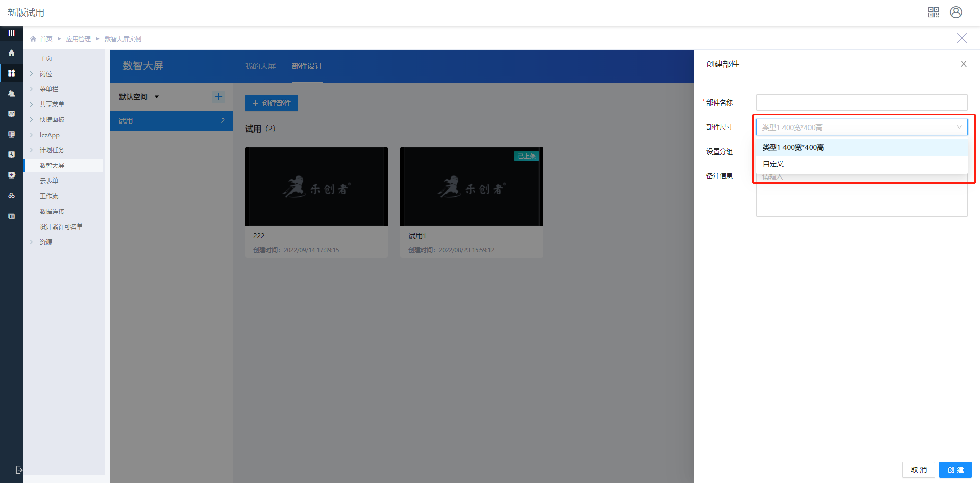Expand the 默认空间 dropdown
Image resolution: width=980 pixels, height=483 pixels.
pyautogui.click(x=156, y=97)
